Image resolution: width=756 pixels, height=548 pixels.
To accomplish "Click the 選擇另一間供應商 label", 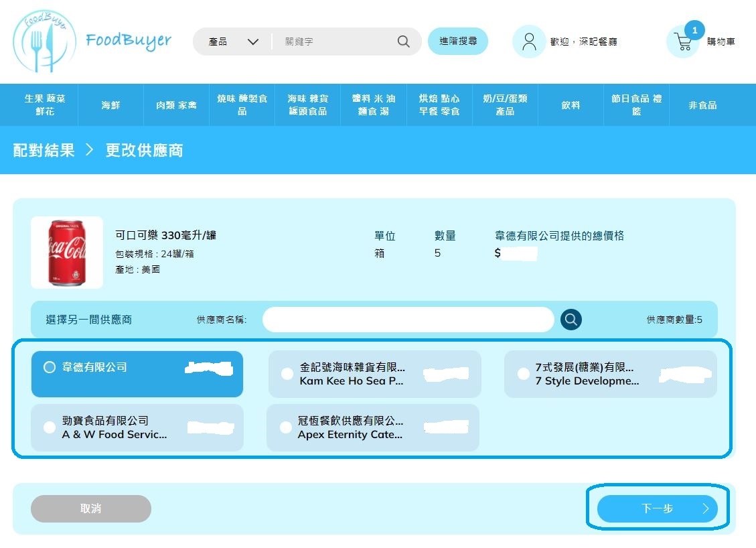I will click(88, 320).
